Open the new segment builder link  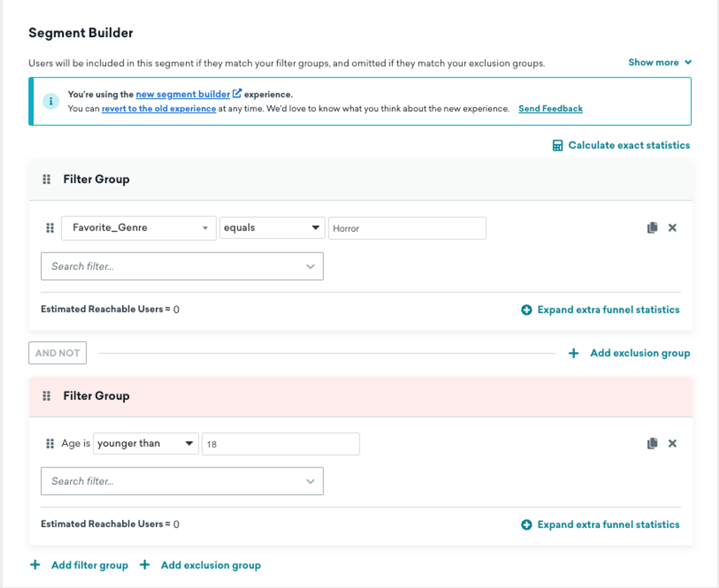pos(183,94)
